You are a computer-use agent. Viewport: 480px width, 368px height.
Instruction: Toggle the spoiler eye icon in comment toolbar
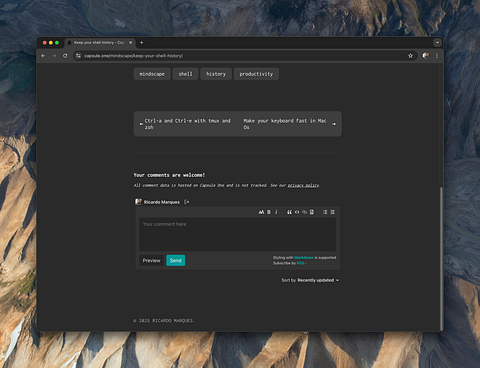(x=297, y=212)
